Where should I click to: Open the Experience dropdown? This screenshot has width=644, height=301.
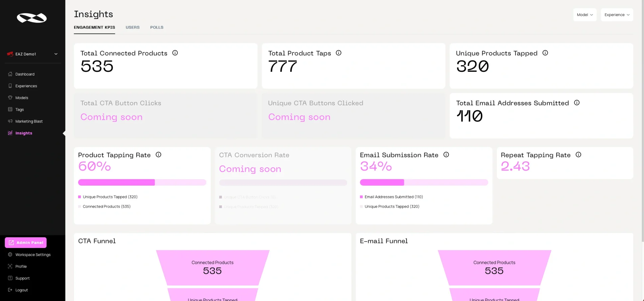click(617, 15)
